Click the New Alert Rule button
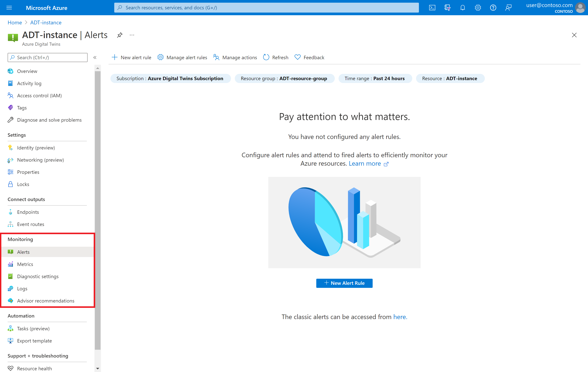588x372 pixels. coord(344,283)
